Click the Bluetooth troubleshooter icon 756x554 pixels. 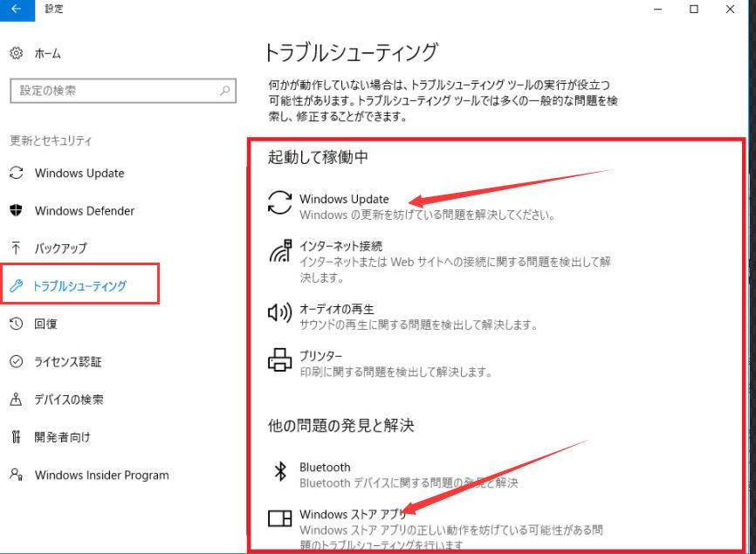point(279,472)
